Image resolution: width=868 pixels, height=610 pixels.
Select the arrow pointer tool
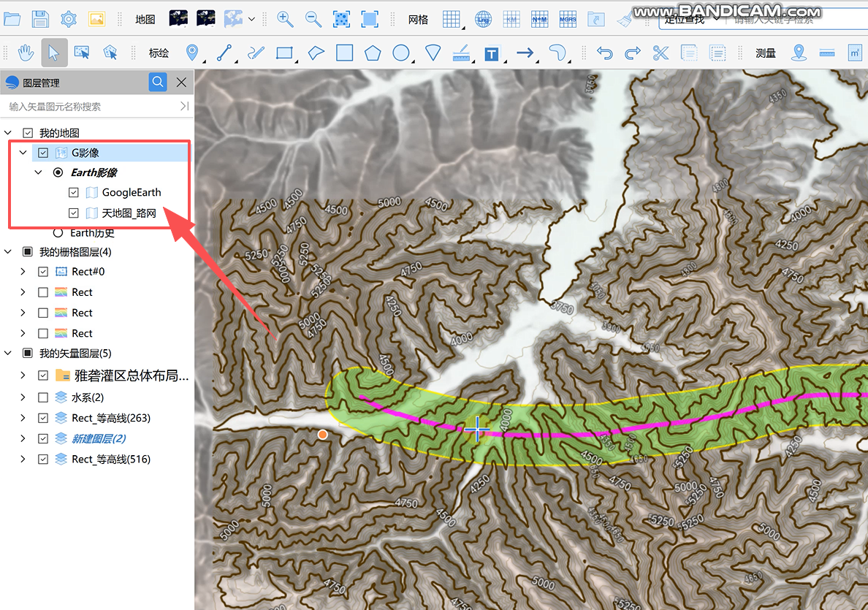click(53, 53)
